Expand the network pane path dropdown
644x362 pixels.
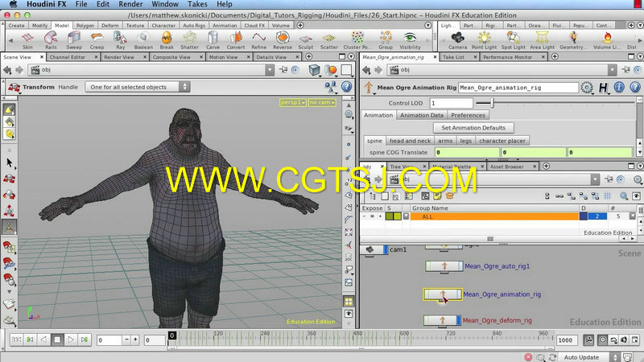point(595,179)
